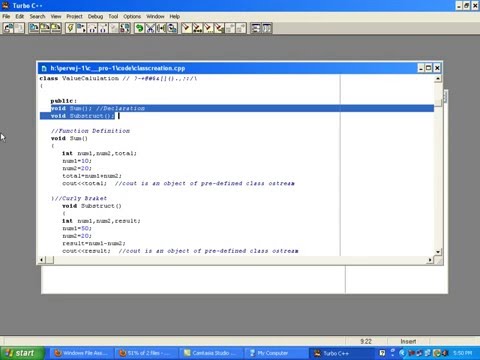The height and width of the screenshot is (360, 480).
Task: Open the Help menu
Action: (x=175, y=16)
